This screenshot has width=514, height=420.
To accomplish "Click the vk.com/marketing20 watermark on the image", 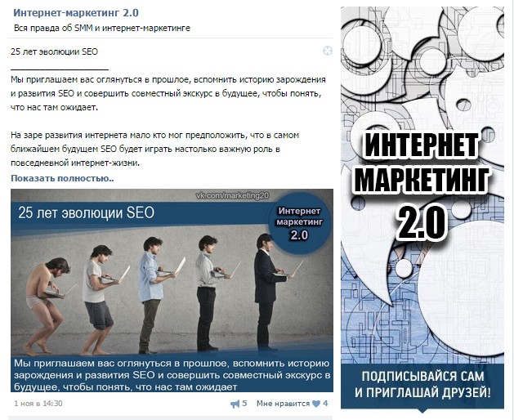I will (x=232, y=196).
